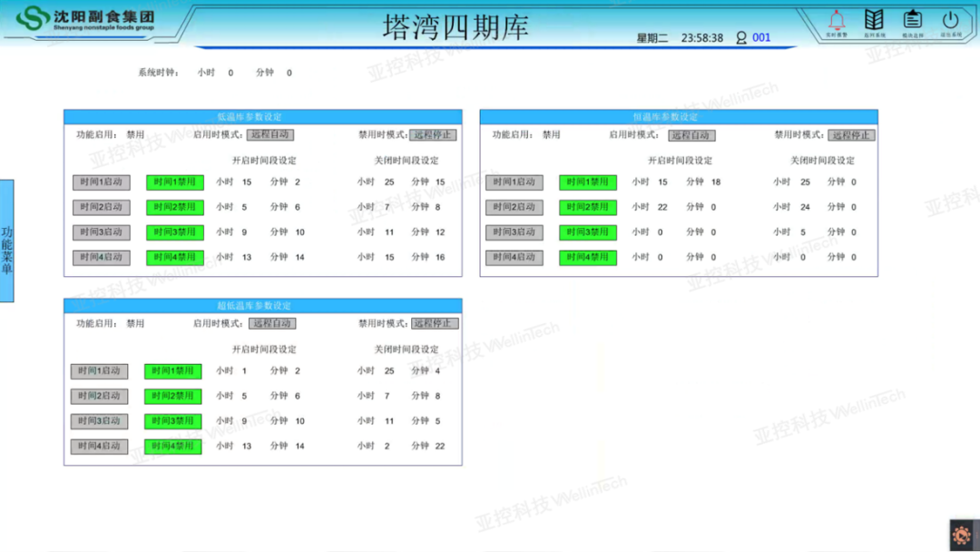Screen dimensions: 980x552
Task: Click 功能启用 禁用 status in 低温库 panel
Action: click(x=135, y=134)
